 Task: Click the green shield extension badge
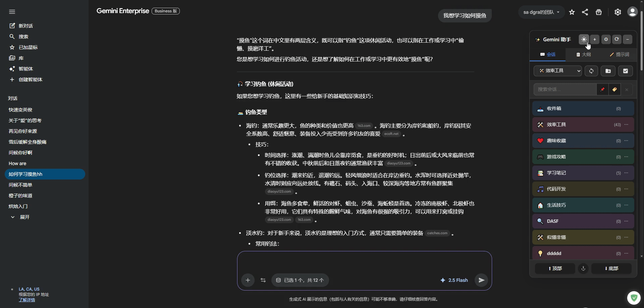634,298
